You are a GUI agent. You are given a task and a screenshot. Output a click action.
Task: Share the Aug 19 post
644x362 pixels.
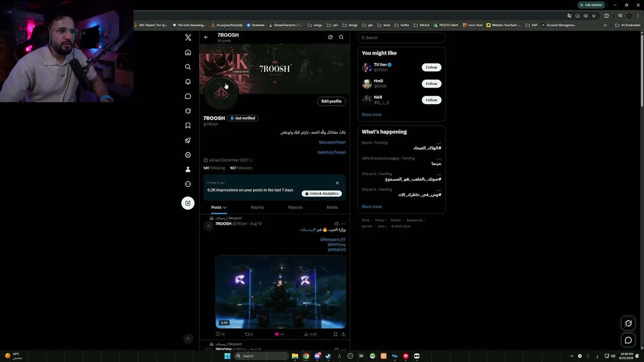[x=343, y=334]
